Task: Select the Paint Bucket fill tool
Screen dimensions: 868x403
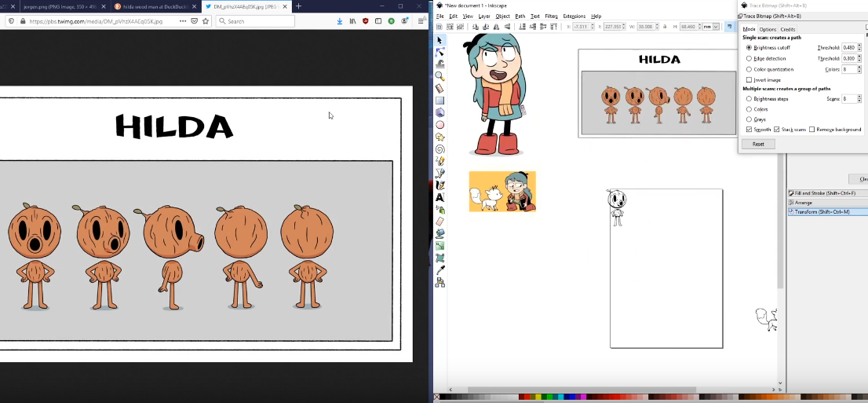Action: (440, 234)
